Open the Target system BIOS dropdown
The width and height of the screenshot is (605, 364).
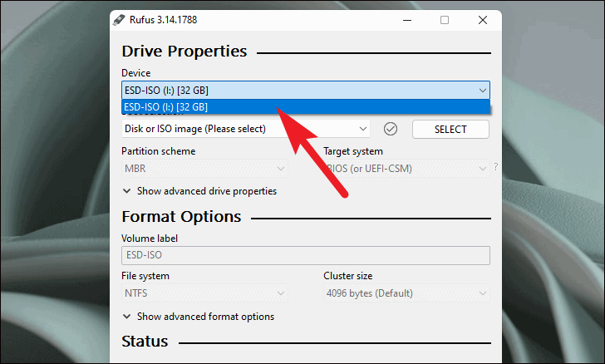[406, 169]
